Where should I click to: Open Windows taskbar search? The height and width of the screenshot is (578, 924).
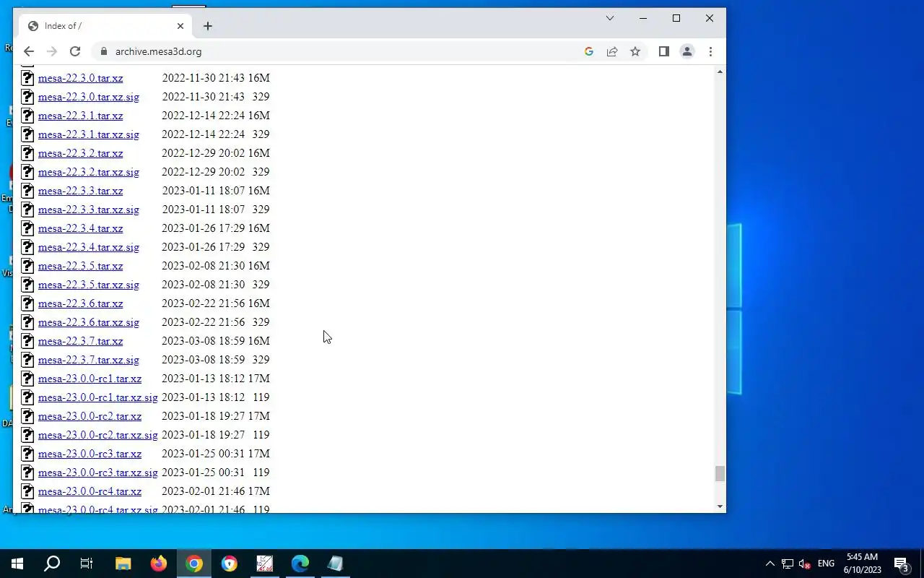pos(52,564)
